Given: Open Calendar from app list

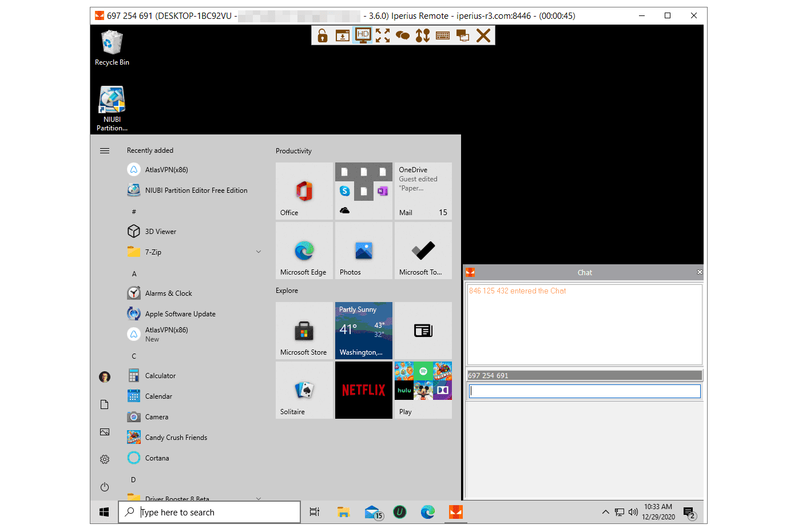Looking at the screenshot, I should coord(194,396).
